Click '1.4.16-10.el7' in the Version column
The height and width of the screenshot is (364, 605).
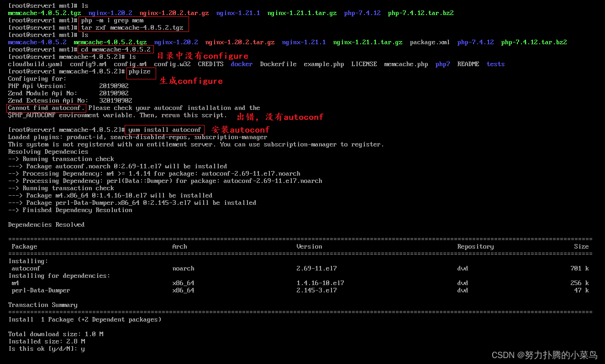(320, 283)
